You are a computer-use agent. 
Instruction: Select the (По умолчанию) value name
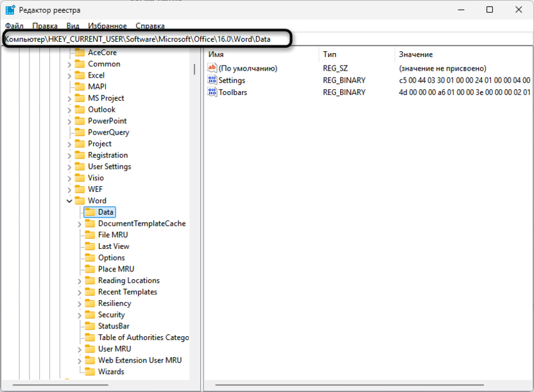pyautogui.click(x=248, y=69)
